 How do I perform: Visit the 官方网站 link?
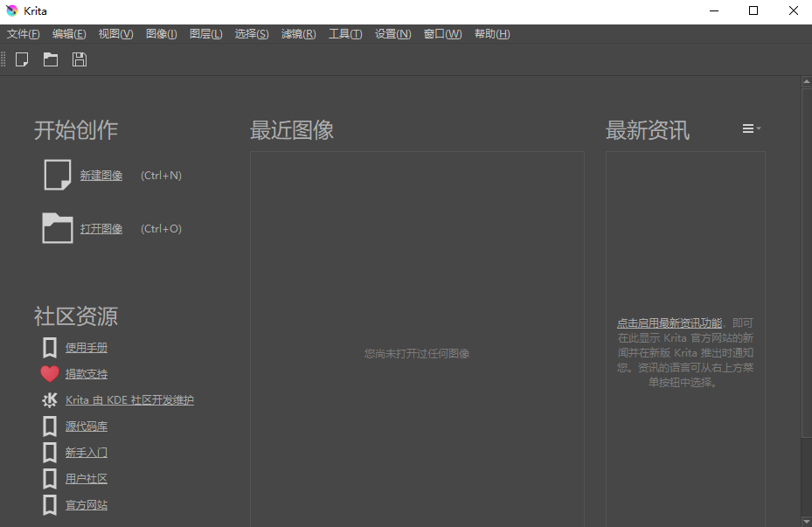87,505
